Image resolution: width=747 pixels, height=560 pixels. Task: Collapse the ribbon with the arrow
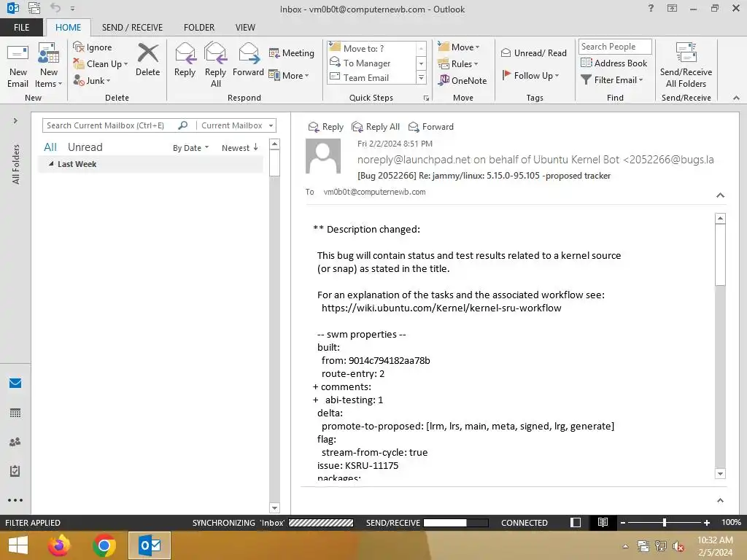[736, 98]
